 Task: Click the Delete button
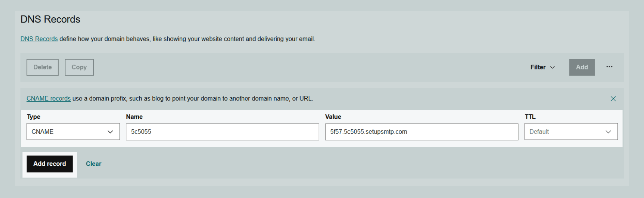[43, 67]
